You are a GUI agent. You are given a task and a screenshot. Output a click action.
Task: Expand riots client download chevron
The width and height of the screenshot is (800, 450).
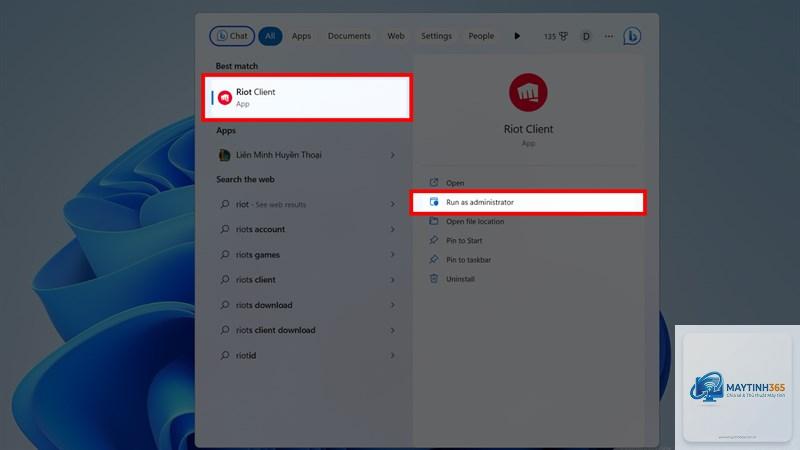[392, 330]
